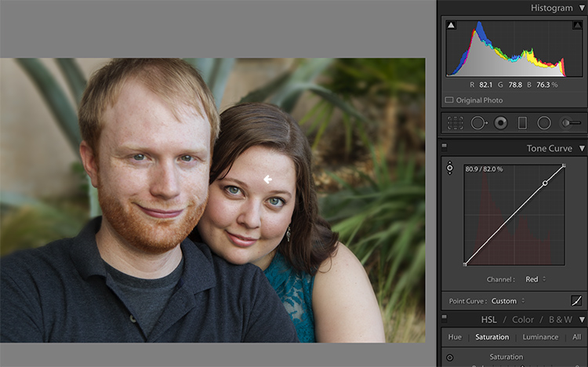
Task: Select the Adjustment Brush tool
Action: [571, 122]
